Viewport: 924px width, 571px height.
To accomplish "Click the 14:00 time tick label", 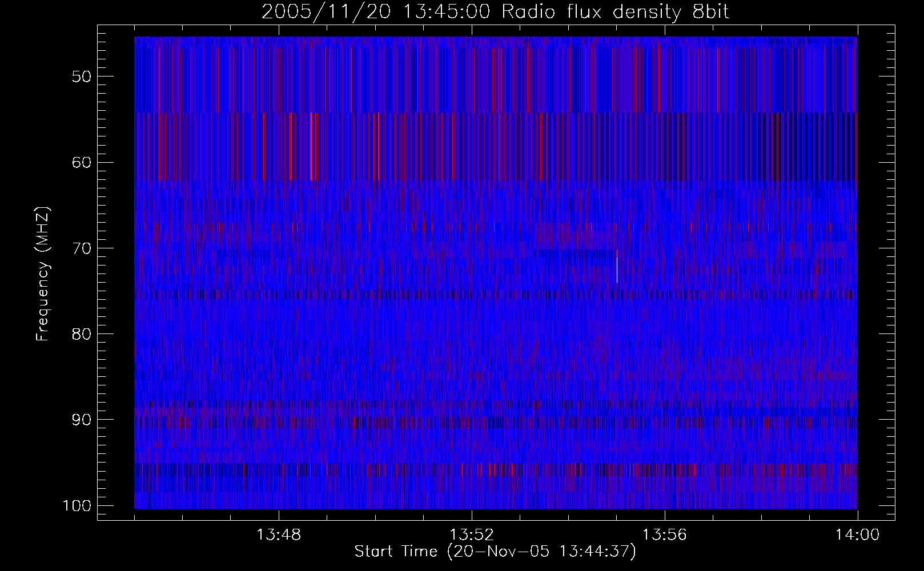I will [x=858, y=535].
